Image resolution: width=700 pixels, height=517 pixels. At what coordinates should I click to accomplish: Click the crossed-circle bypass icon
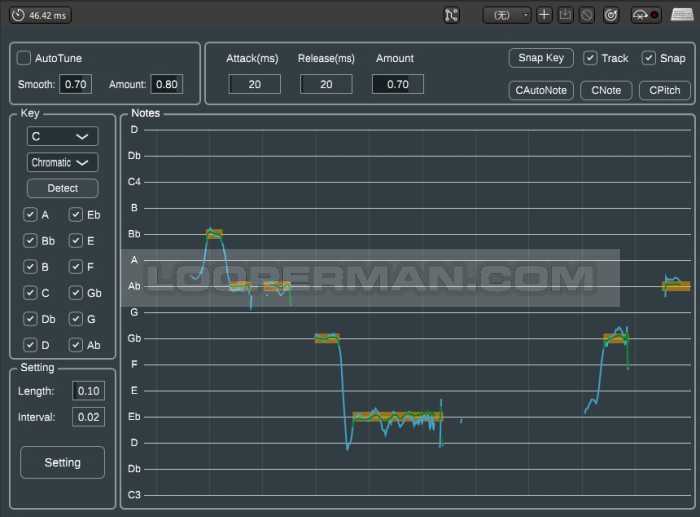[586, 15]
